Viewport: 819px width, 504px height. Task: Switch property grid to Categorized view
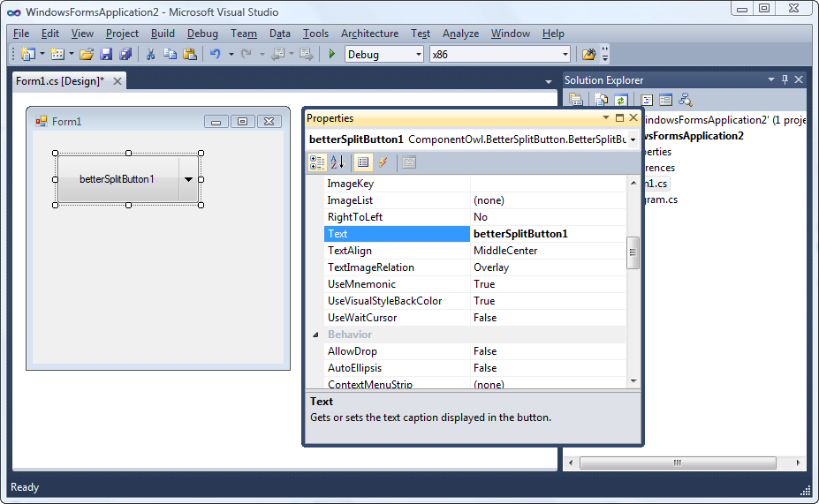click(316, 162)
